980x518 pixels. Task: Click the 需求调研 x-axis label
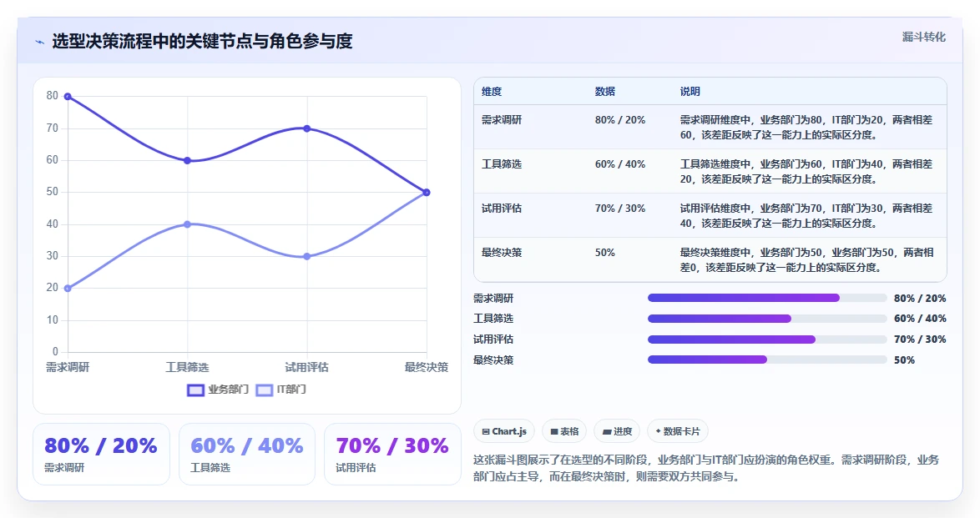[x=68, y=367]
